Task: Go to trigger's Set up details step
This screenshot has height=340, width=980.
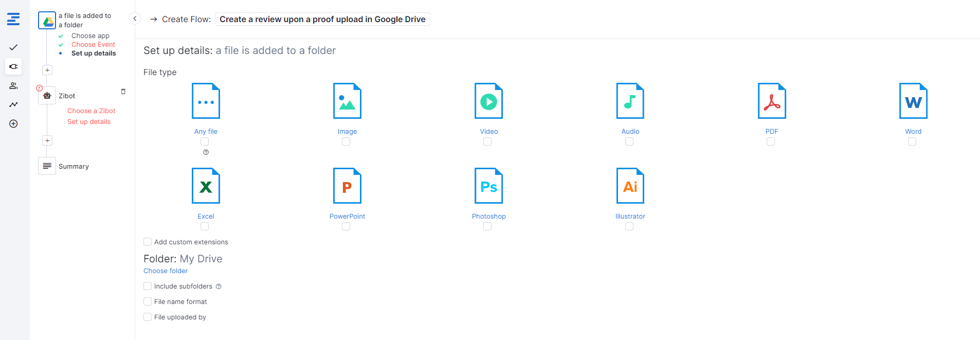Action: coord(94,53)
